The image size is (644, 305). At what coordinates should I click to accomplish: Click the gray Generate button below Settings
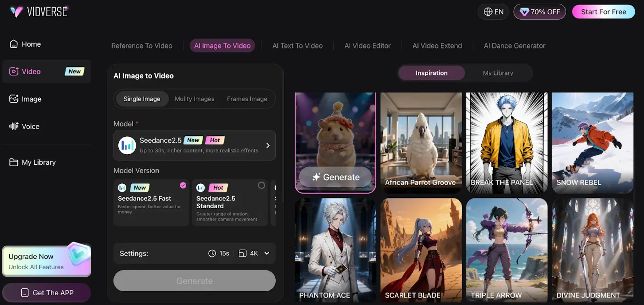(x=194, y=280)
